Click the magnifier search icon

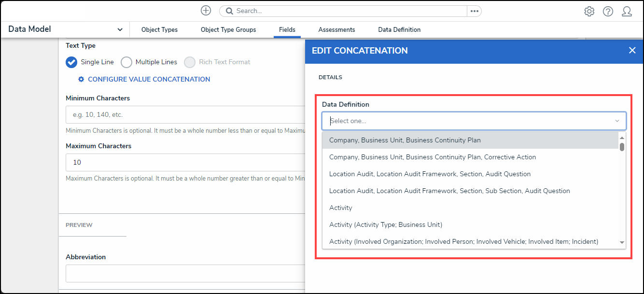pos(229,11)
